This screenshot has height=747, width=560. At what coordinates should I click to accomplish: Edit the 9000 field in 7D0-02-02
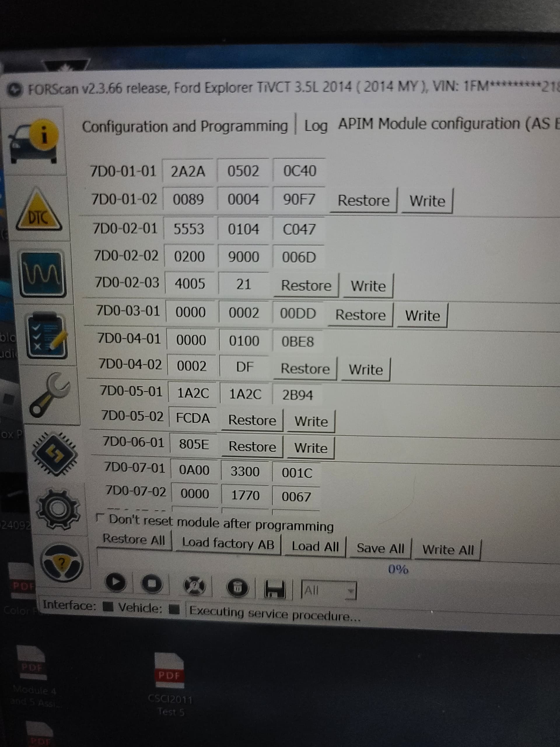click(x=243, y=257)
